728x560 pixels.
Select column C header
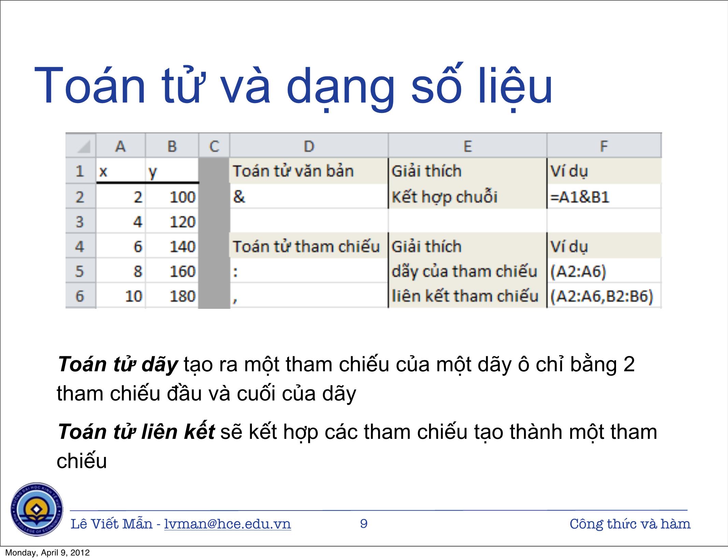(214, 146)
